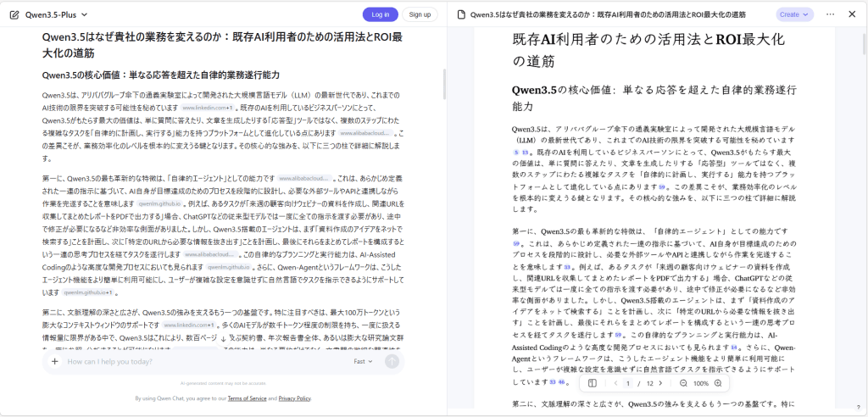Viewport: 868px width, 417px height.
Task: Click the total page count 12
Action: pos(650,383)
